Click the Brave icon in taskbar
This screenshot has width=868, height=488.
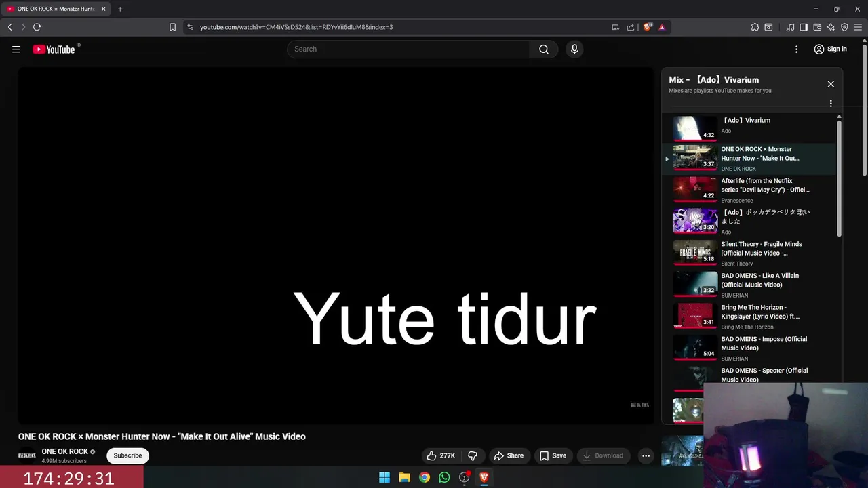484,477
